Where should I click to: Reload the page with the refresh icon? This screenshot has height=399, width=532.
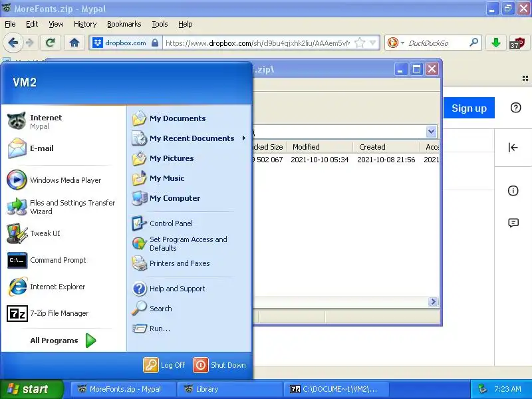point(51,43)
